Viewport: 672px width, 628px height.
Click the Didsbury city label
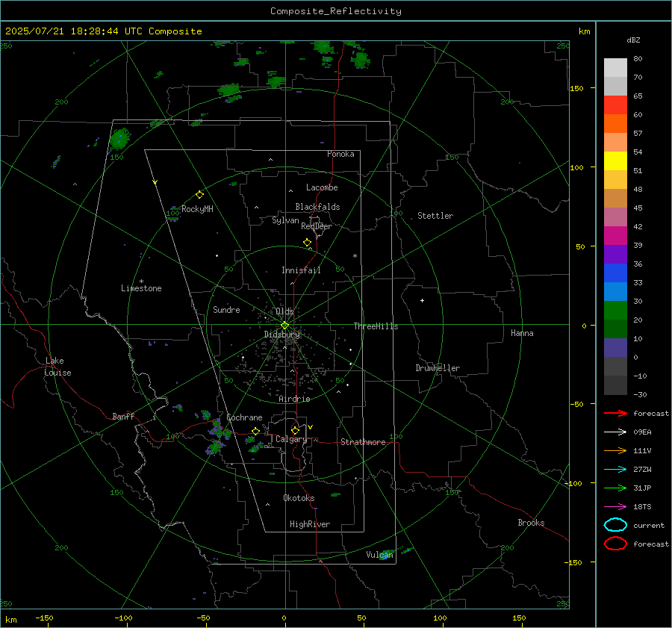click(281, 335)
